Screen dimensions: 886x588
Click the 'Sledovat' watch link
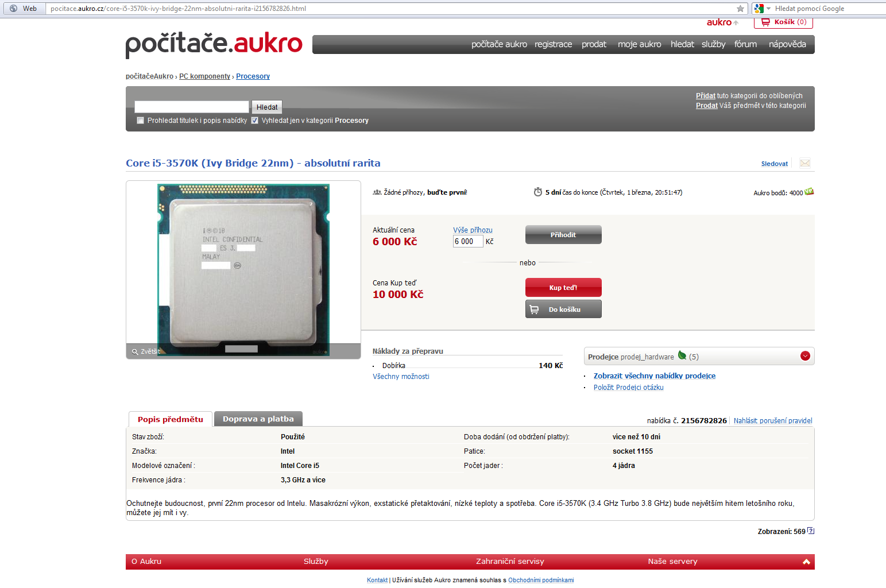775,164
